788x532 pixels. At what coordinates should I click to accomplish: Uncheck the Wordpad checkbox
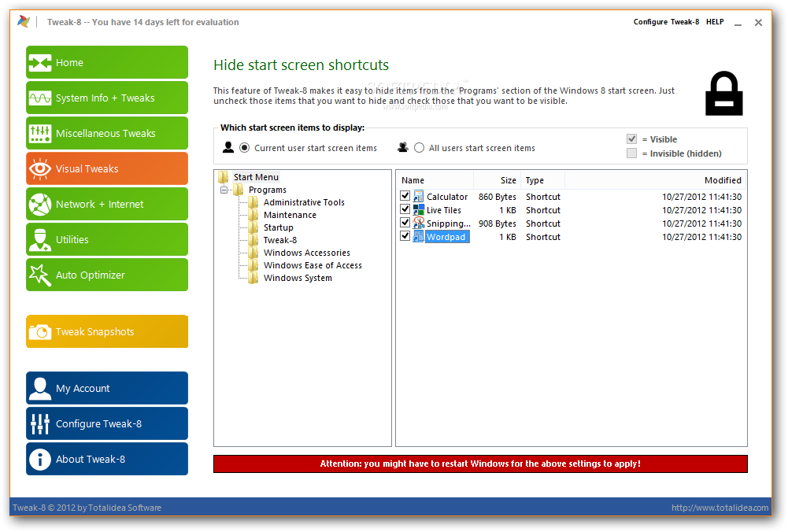tap(405, 235)
